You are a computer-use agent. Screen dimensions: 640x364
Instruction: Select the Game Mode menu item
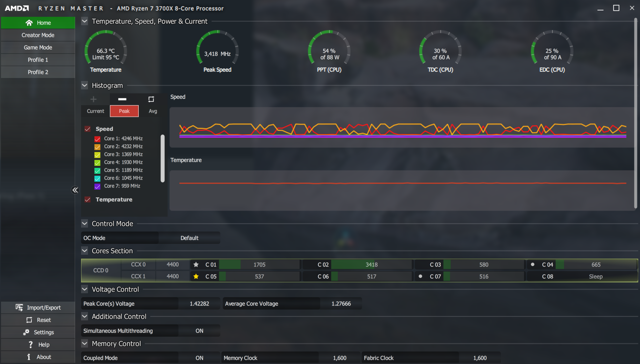(x=38, y=47)
